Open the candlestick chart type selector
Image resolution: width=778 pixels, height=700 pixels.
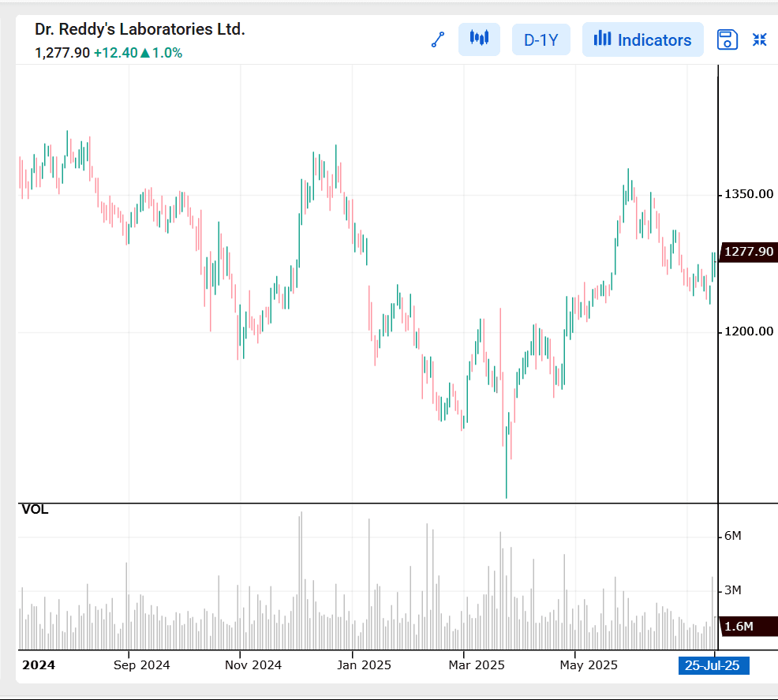(479, 39)
